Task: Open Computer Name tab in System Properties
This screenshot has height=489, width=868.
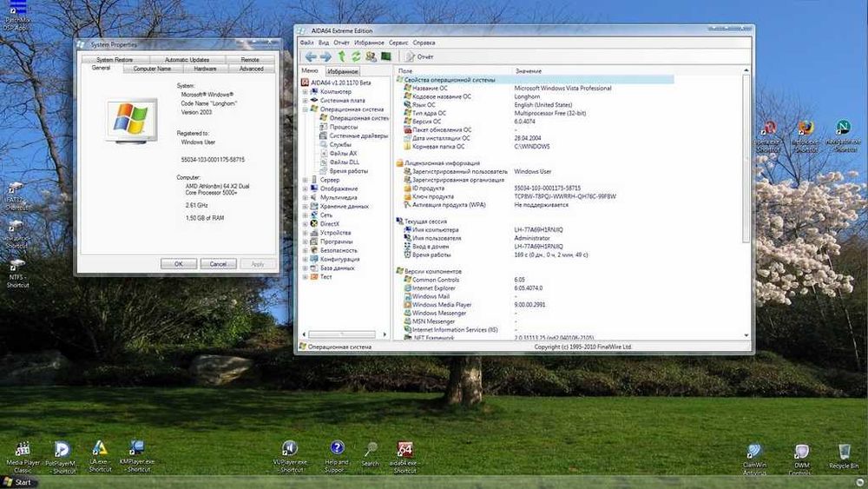Action: click(152, 69)
